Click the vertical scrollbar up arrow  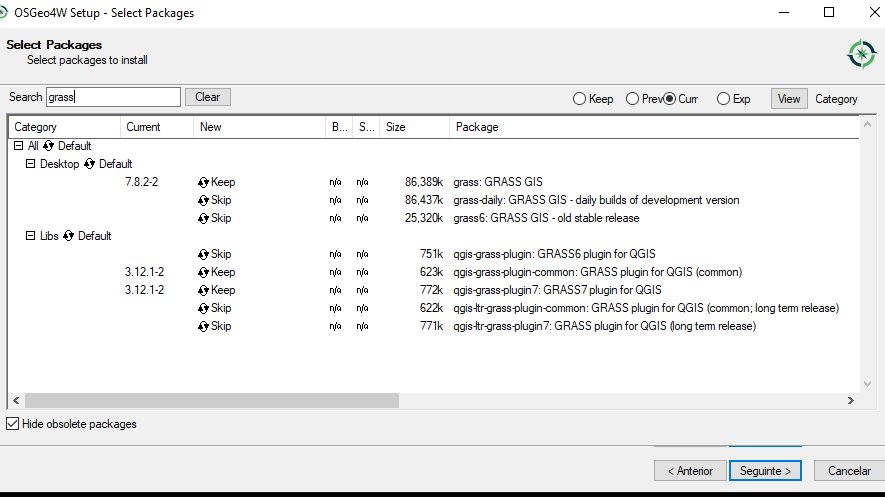(x=868, y=124)
